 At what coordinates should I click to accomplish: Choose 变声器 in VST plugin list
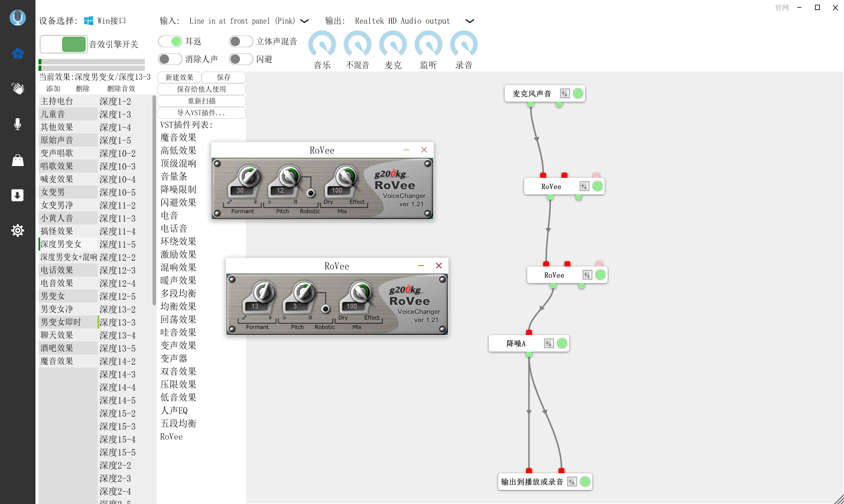tap(174, 359)
